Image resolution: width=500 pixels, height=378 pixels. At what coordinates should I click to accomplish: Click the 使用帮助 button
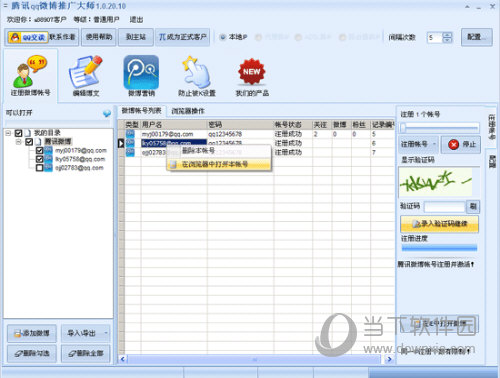click(99, 37)
